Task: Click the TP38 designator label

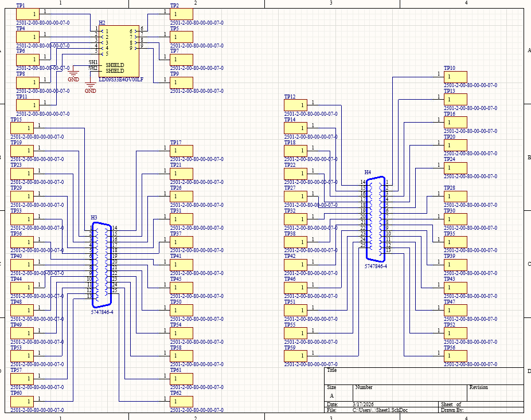Action: (x=290, y=234)
